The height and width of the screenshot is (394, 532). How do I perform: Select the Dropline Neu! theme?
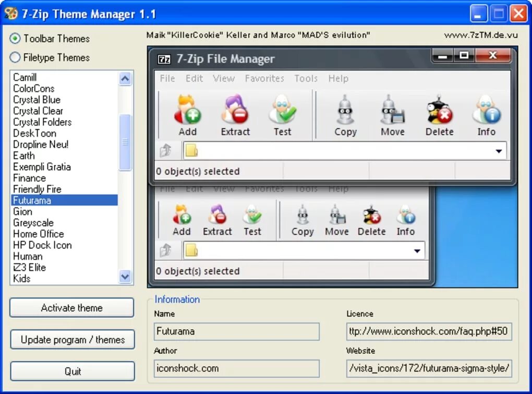point(65,145)
